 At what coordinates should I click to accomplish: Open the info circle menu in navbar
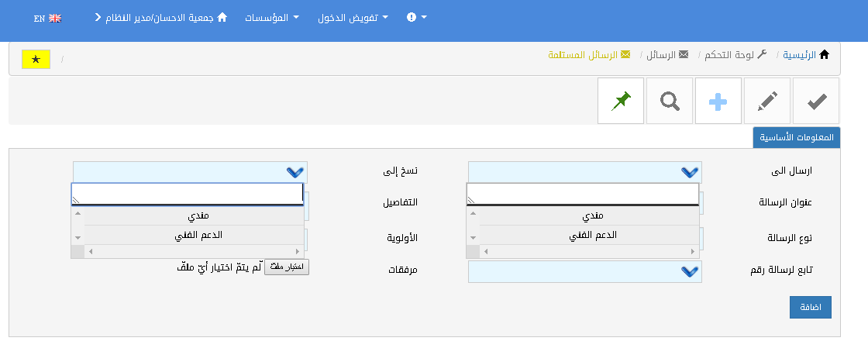point(416,17)
